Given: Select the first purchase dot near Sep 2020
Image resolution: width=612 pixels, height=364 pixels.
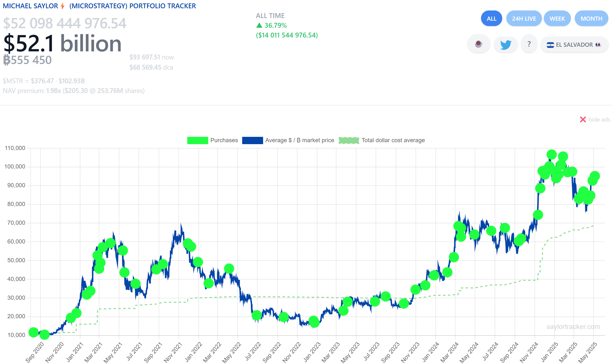Looking at the screenshot, I should (x=33, y=332).
